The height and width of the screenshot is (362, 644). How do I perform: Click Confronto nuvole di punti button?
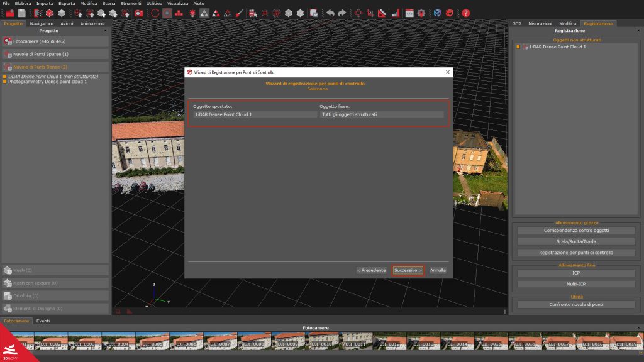(576, 305)
